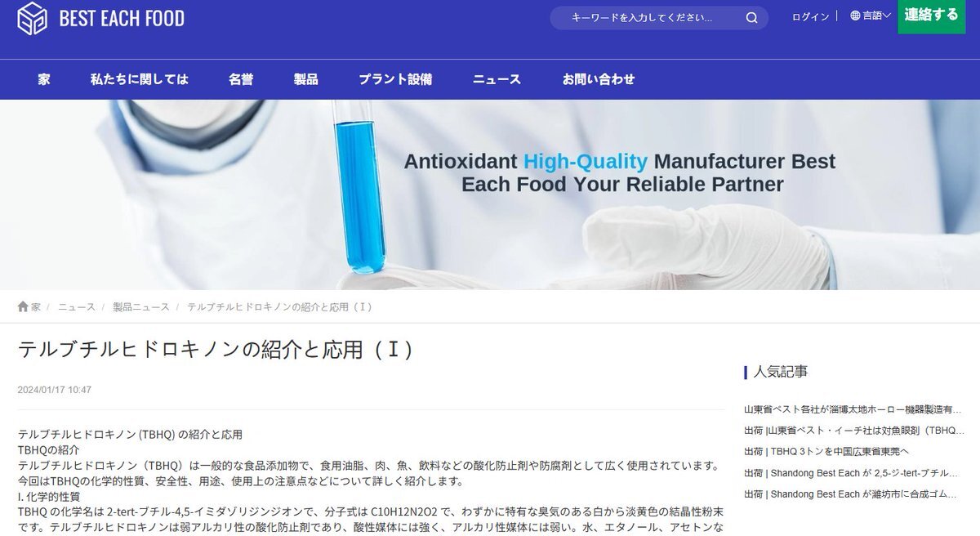Click the ニュース breadcrumb link
Viewport: 980px width, 536px height.
pos(76,306)
